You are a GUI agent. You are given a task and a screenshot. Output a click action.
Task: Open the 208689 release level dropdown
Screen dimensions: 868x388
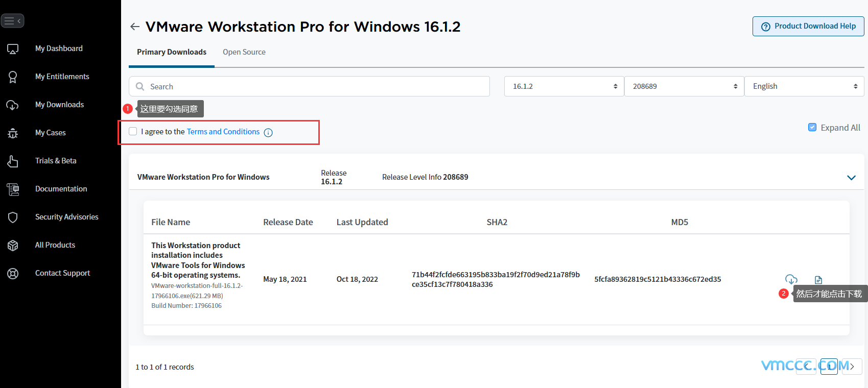pyautogui.click(x=684, y=86)
